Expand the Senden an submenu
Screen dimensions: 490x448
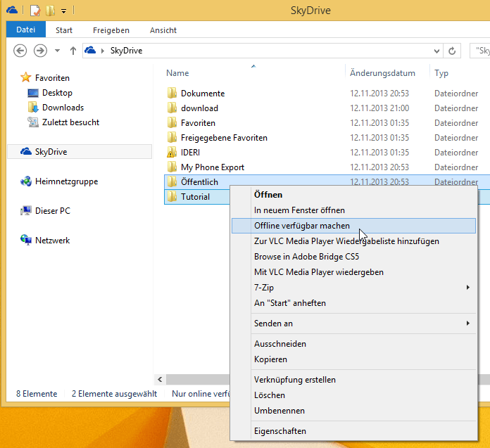point(353,324)
